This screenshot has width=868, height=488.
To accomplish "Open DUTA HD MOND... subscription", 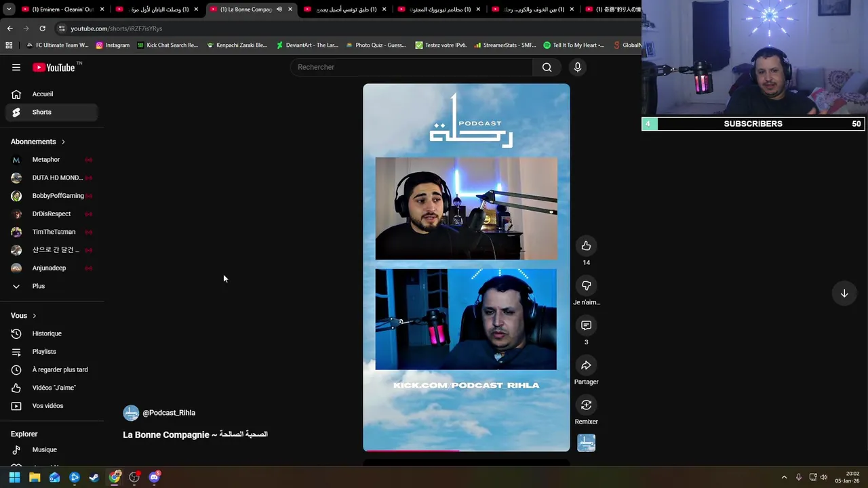I will (x=52, y=178).
